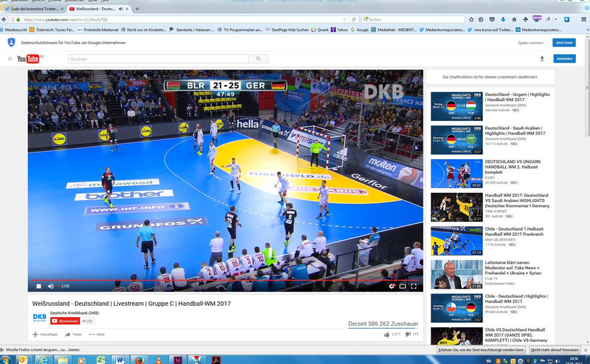Open the DKB channel avatar
The width and height of the screenshot is (590, 364).
tap(40, 318)
